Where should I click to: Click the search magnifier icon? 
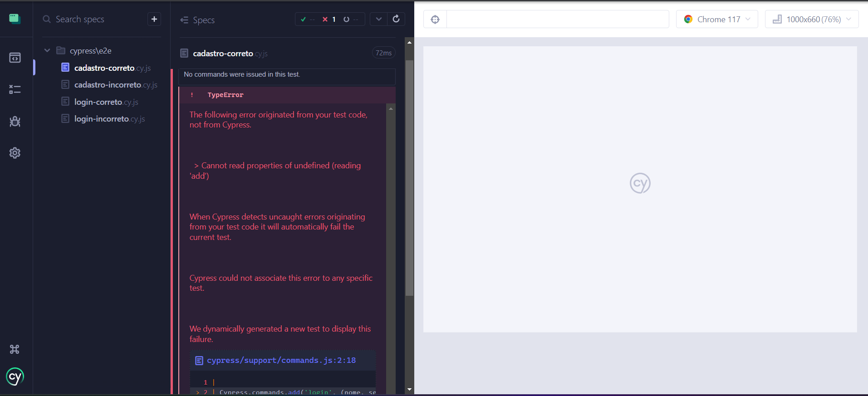[x=46, y=19]
